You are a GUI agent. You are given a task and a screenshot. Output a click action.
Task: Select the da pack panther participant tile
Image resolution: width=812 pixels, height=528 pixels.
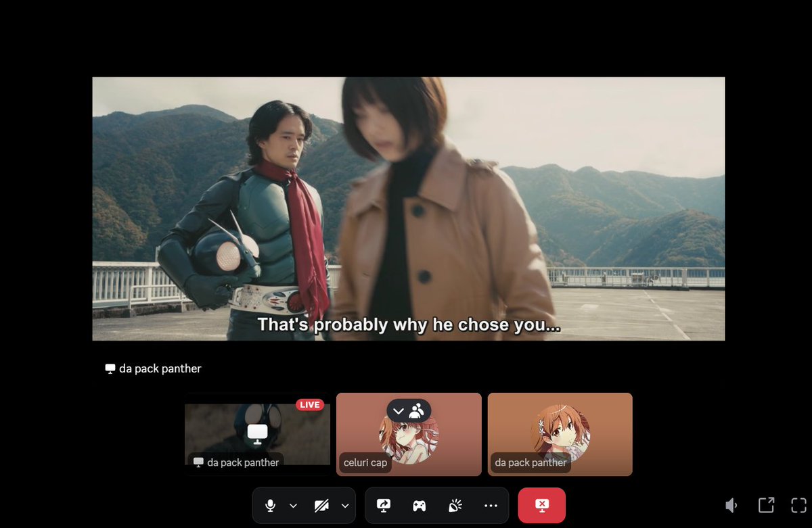560,434
